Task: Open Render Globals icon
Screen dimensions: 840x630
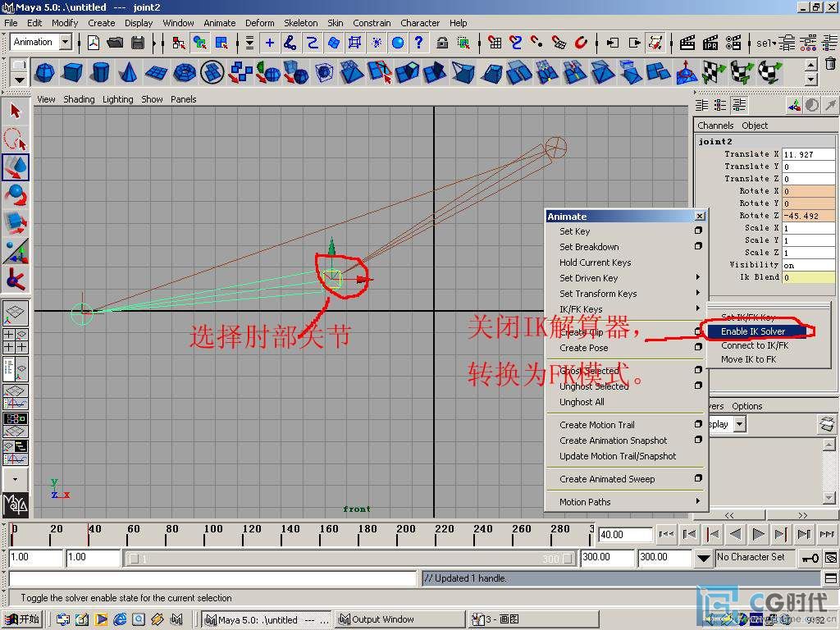Action: [x=733, y=43]
